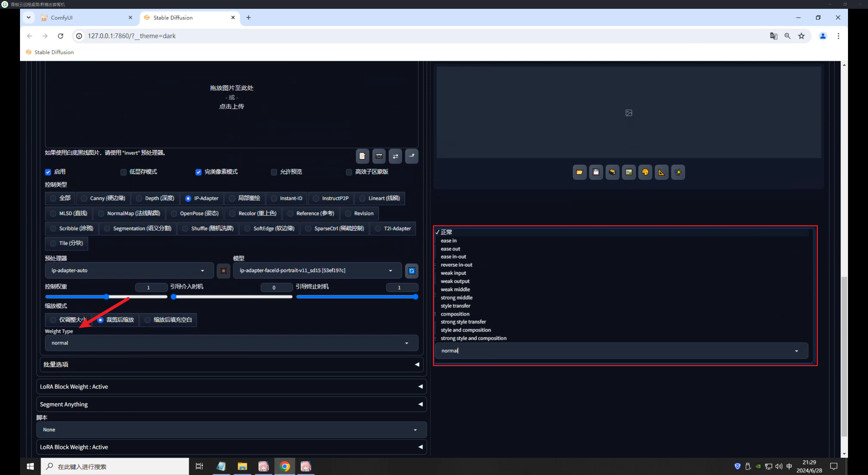Click 点击上传 to upload an image

[x=232, y=107]
